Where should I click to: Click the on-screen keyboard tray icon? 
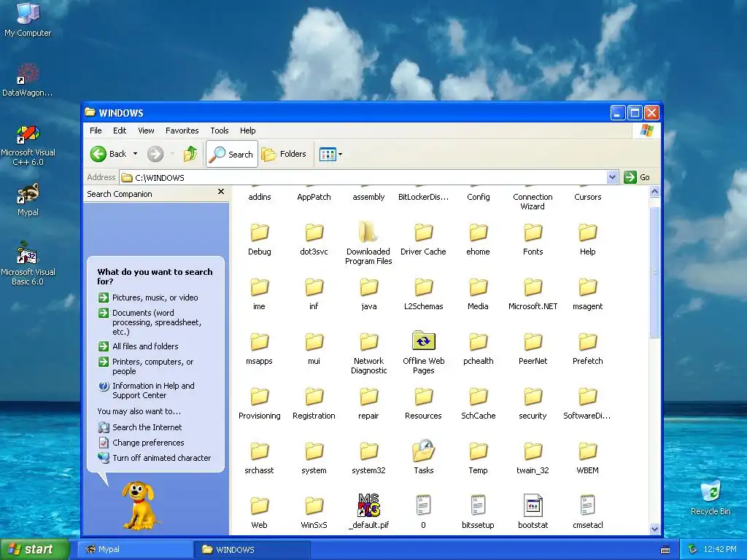(x=665, y=550)
